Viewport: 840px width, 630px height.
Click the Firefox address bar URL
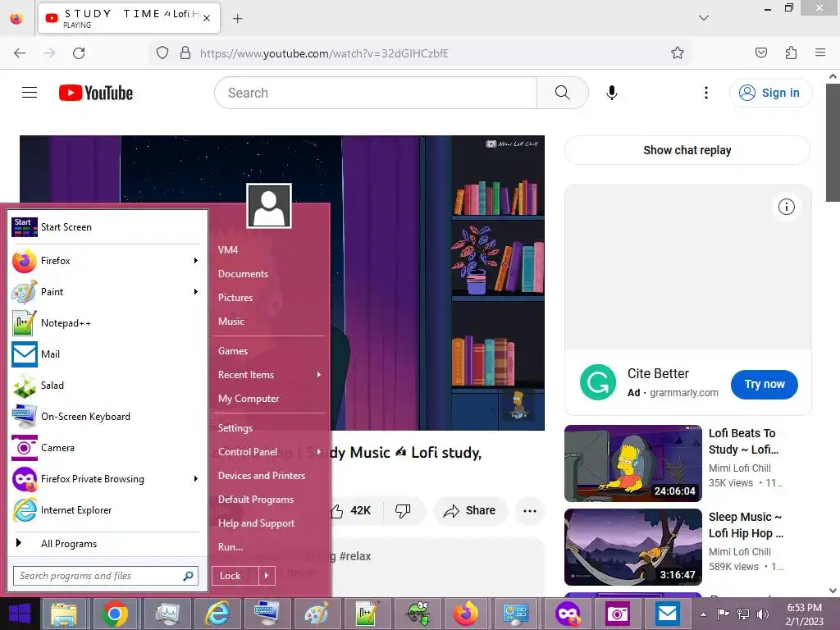[x=324, y=53]
